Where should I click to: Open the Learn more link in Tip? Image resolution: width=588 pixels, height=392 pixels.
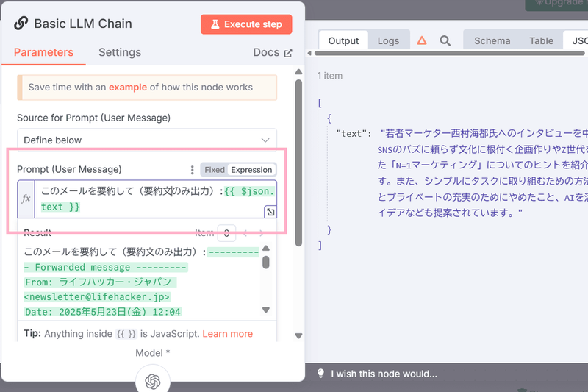click(228, 333)
